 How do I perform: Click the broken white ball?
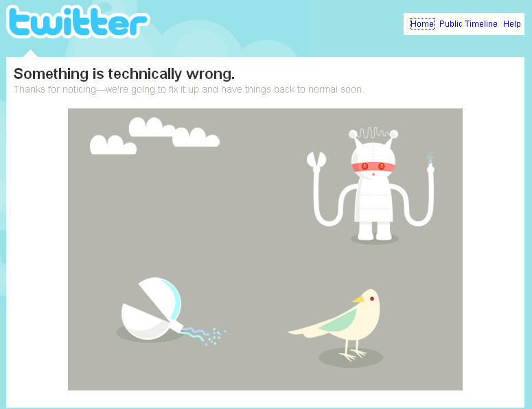point(152,309)
